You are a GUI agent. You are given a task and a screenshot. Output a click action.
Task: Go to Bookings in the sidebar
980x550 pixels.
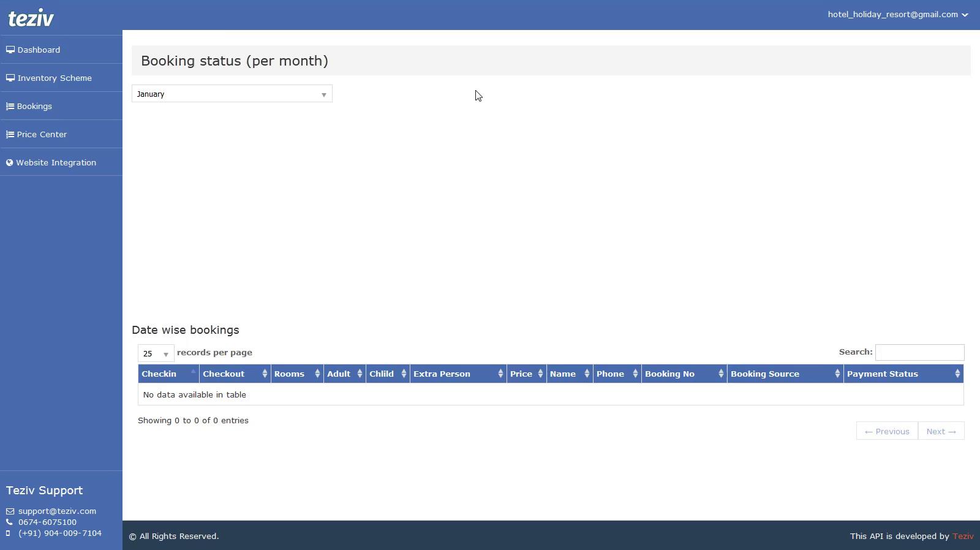click(61, 106)
